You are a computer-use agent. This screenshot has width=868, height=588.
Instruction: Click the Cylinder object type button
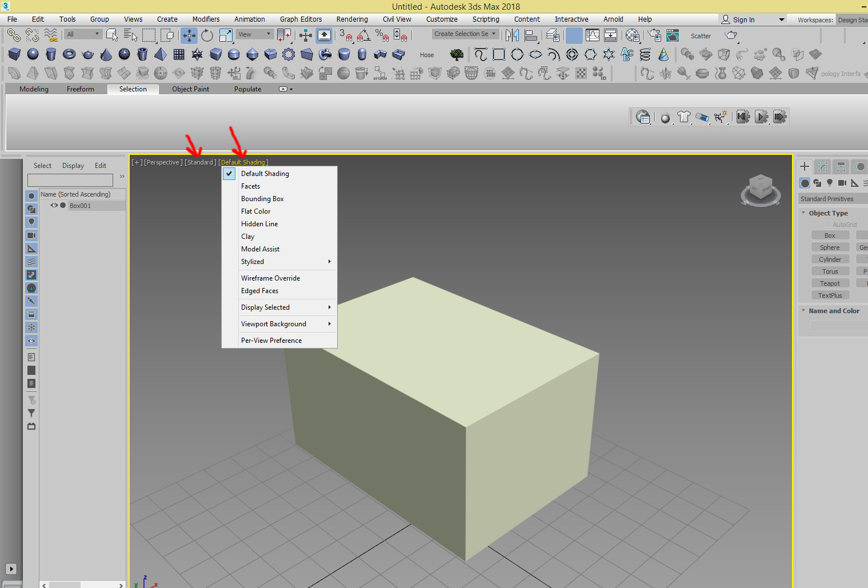pos(830,259)
